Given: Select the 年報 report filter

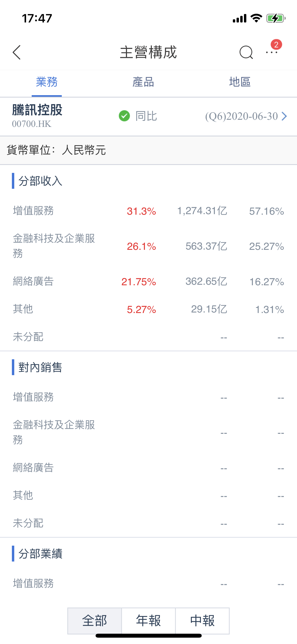Looking at the screenshot, I should [x=148, y=620].
